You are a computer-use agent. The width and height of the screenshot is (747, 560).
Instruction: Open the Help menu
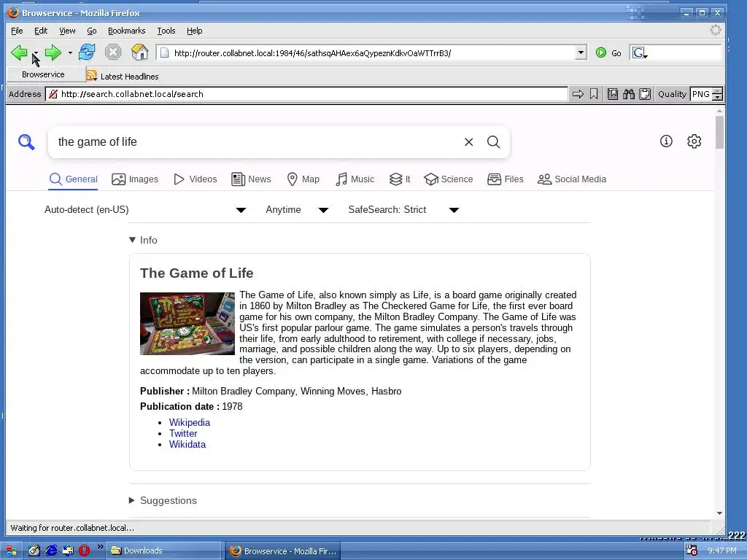194,31
